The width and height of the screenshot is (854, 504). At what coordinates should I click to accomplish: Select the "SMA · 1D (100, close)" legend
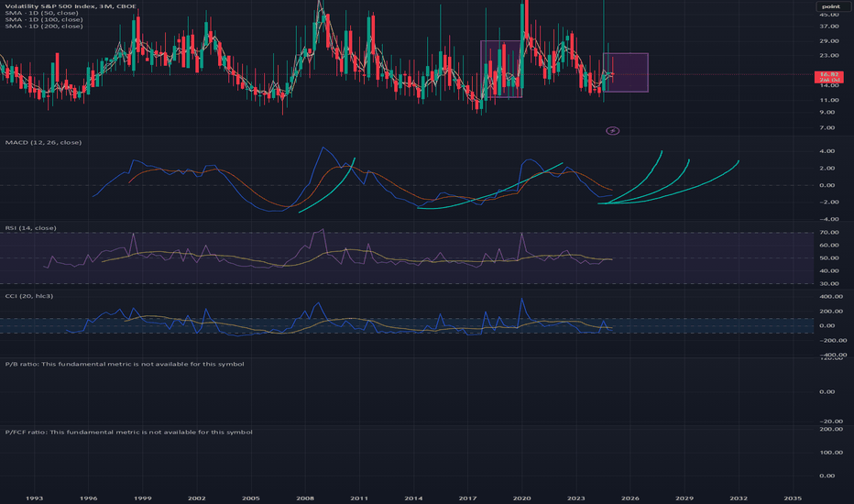44,19
